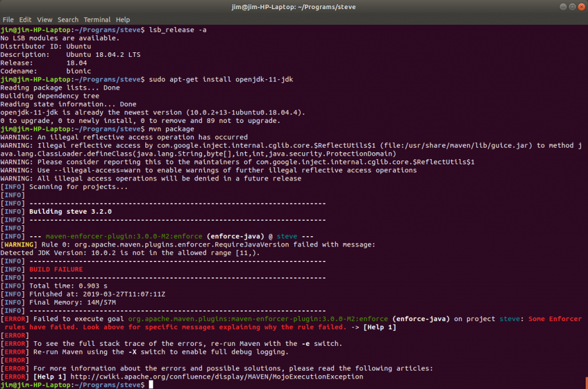Open the File menu
The image size is (588, 389).
[x=8, y=20]
